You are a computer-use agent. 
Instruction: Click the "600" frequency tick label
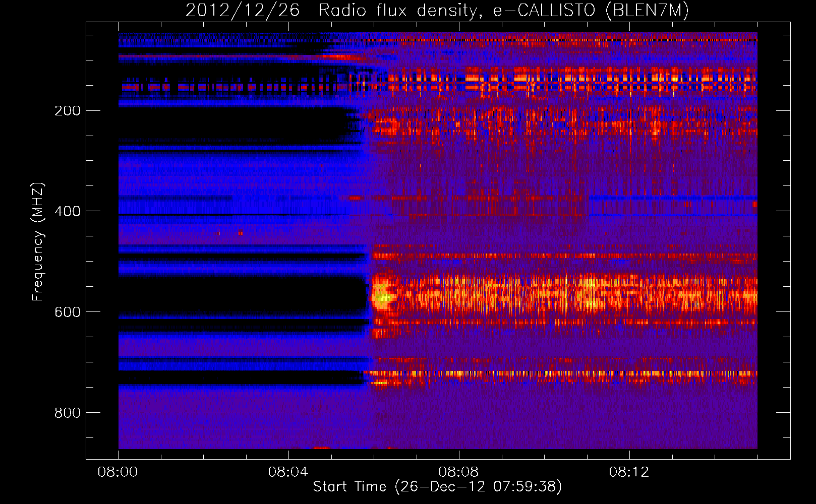[x=68, y=312]
